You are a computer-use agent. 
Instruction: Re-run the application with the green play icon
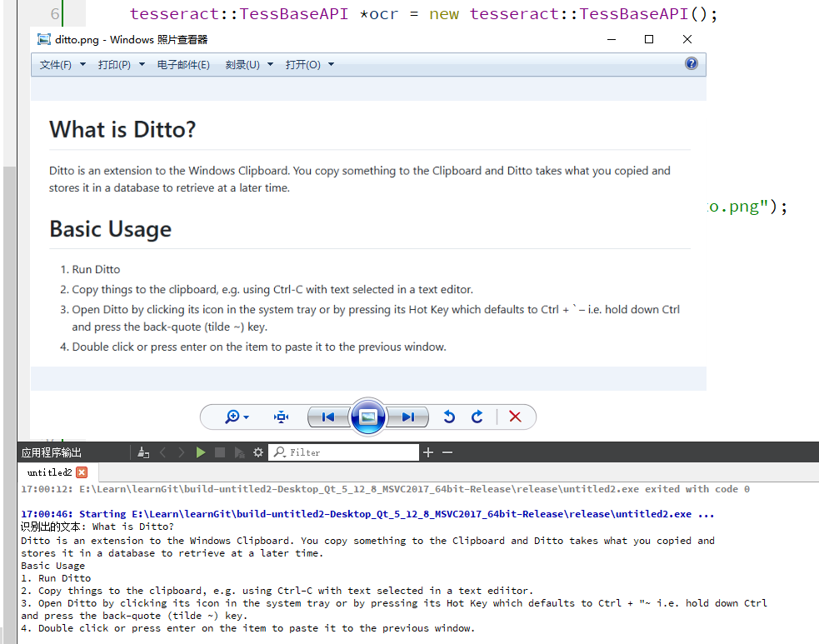point(201,452)
